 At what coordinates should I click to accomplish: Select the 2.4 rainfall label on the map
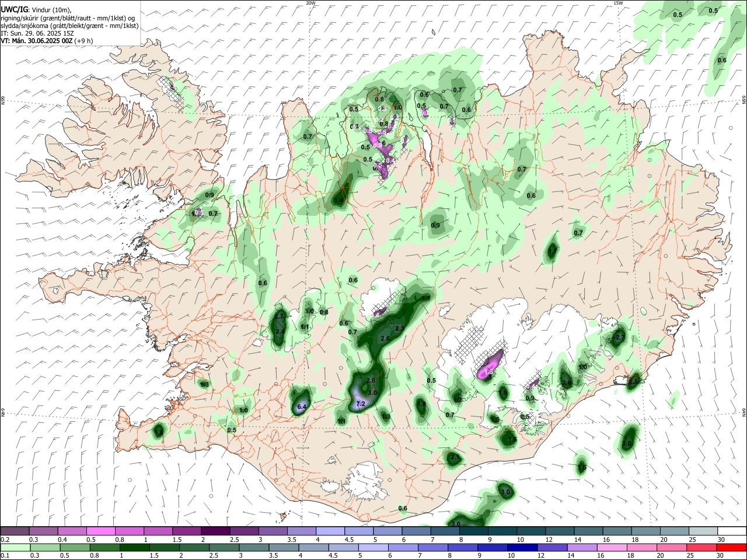click(x=280, y=331)
